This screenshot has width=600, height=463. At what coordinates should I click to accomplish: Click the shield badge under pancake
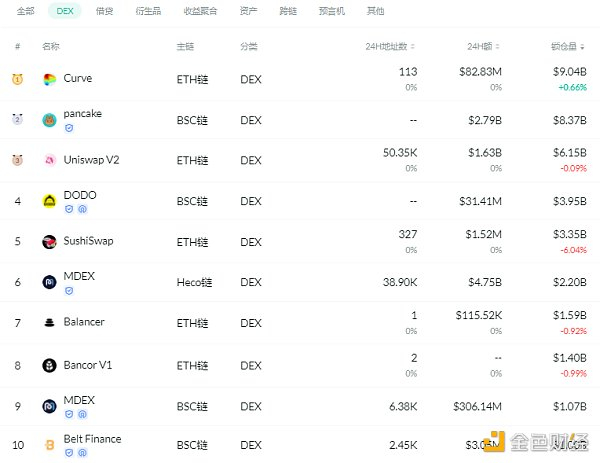[x=69, y=129]
